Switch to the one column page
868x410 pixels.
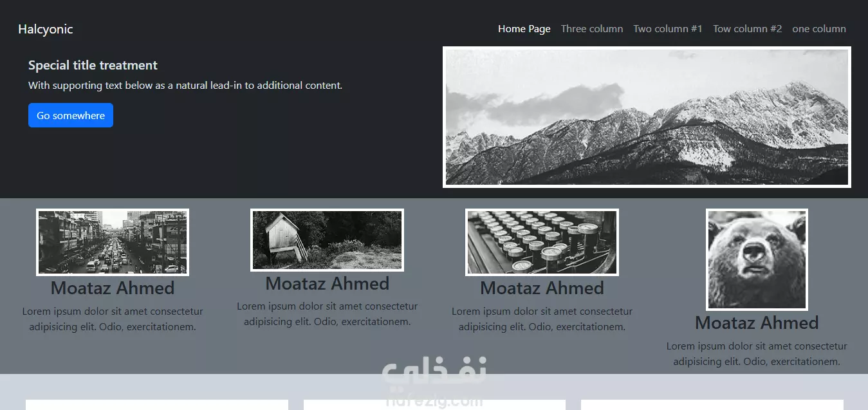819,29
